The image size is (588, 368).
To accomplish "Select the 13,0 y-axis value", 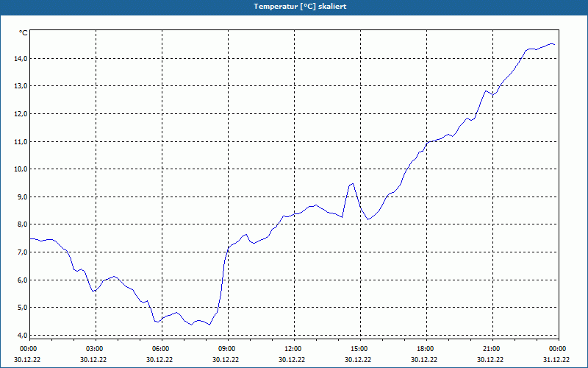I will pyautogui.click(x=21, y=86).
